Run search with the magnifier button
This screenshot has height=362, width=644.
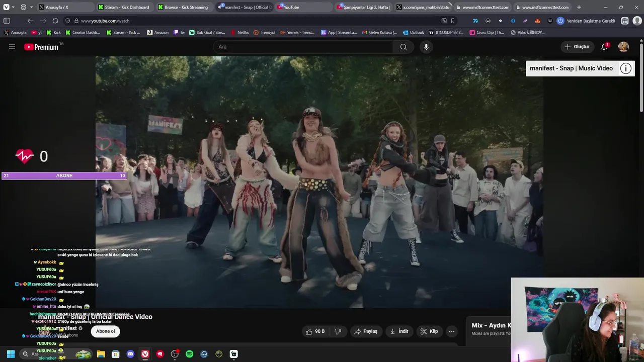(x=404, y=47)
